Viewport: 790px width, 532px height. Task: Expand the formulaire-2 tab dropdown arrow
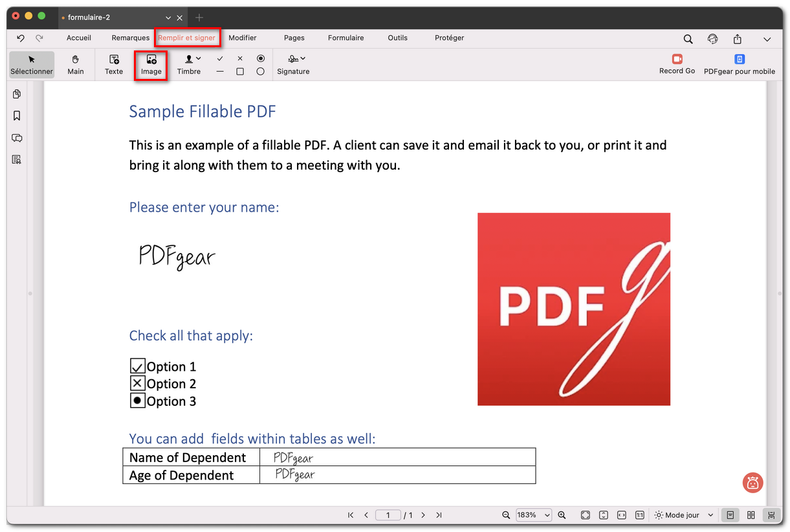tap(168, 18)
